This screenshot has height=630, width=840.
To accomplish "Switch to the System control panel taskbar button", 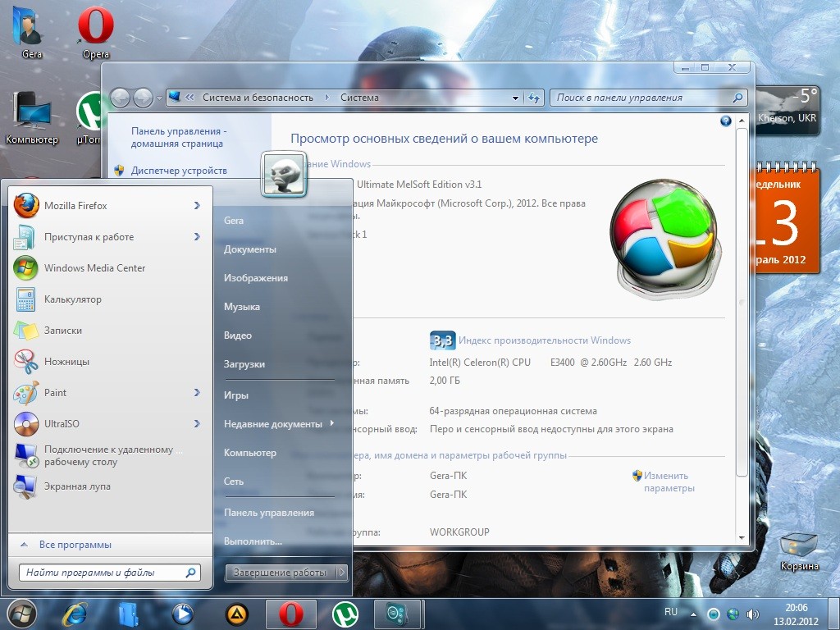I will click(399, 614).
